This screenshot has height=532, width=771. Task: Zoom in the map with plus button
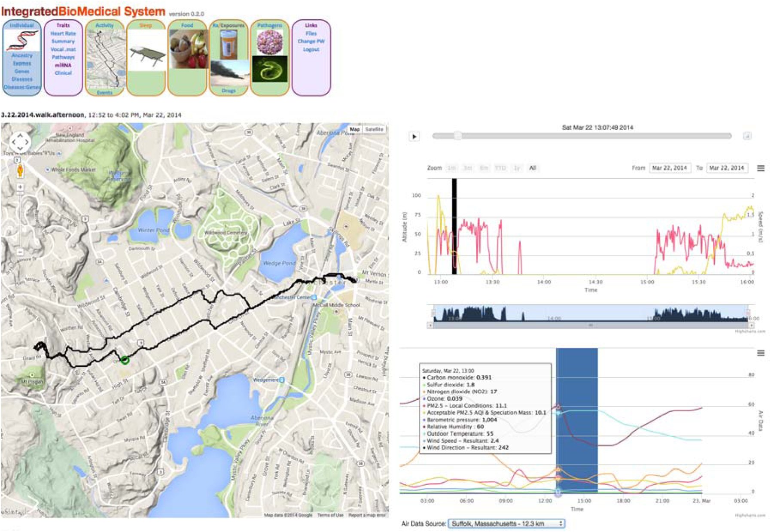(20, 187)
